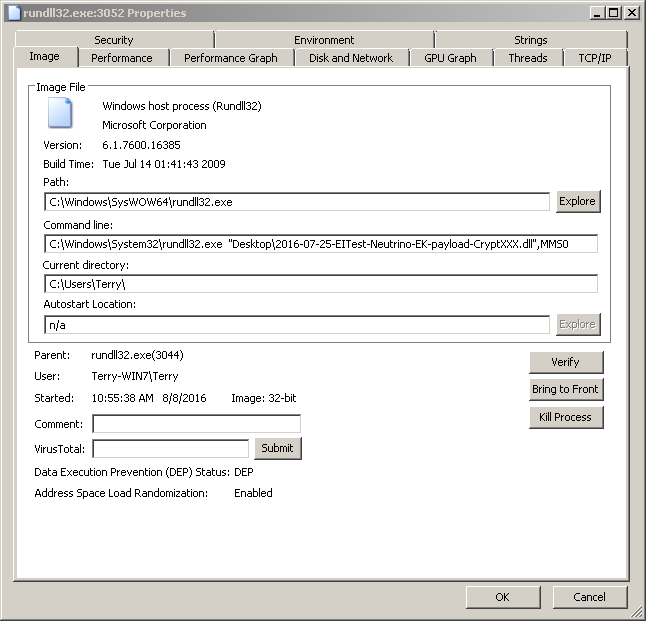
Task: Click in the Path text field
Action: pos(297,202)
